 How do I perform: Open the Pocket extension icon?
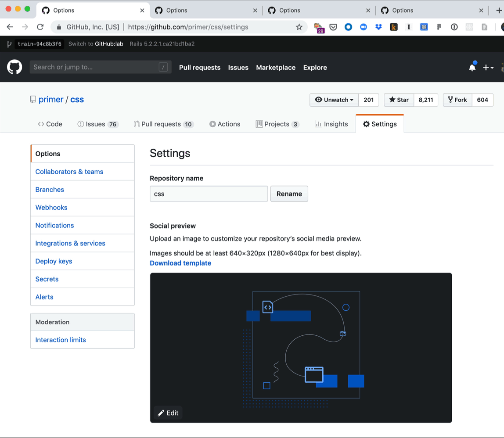coord(333,27)
